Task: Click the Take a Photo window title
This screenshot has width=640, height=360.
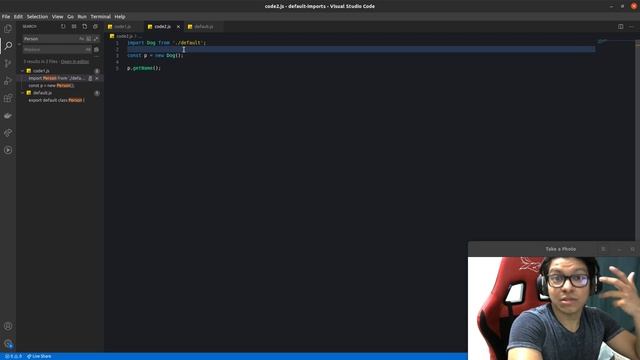Action: click(x=560, y=249)
